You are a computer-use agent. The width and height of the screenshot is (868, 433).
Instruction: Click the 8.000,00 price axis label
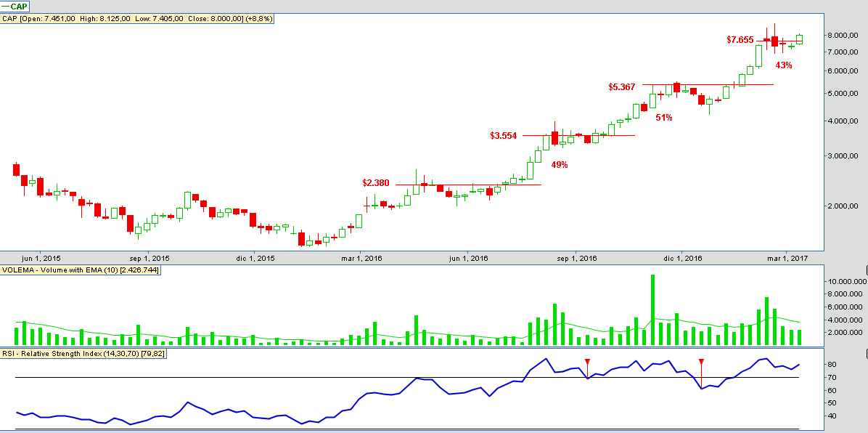843,35
